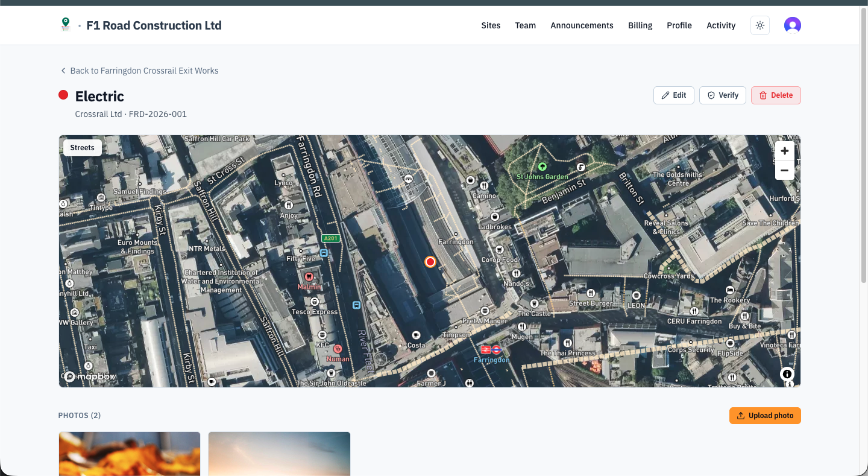Click the "Saffron Hill Car Park" map label

coord(217,139)
